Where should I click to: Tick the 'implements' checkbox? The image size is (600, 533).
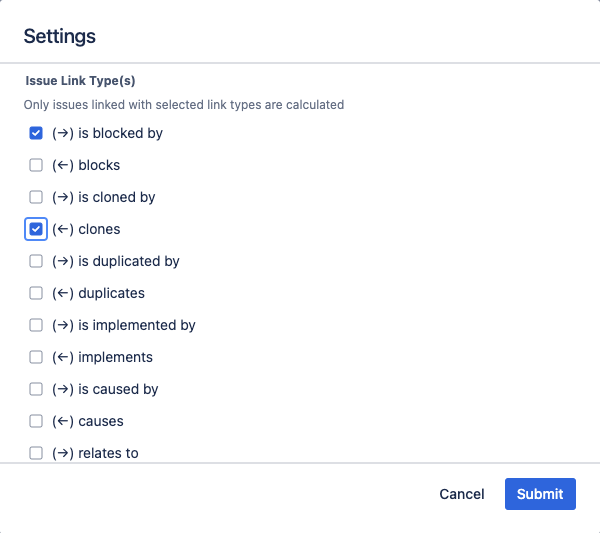pos(36,357)
